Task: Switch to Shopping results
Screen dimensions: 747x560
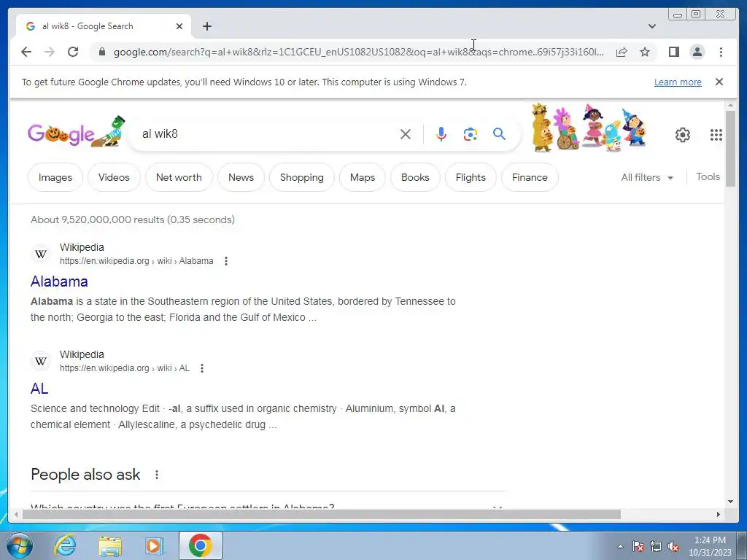Action: point(301,177)
